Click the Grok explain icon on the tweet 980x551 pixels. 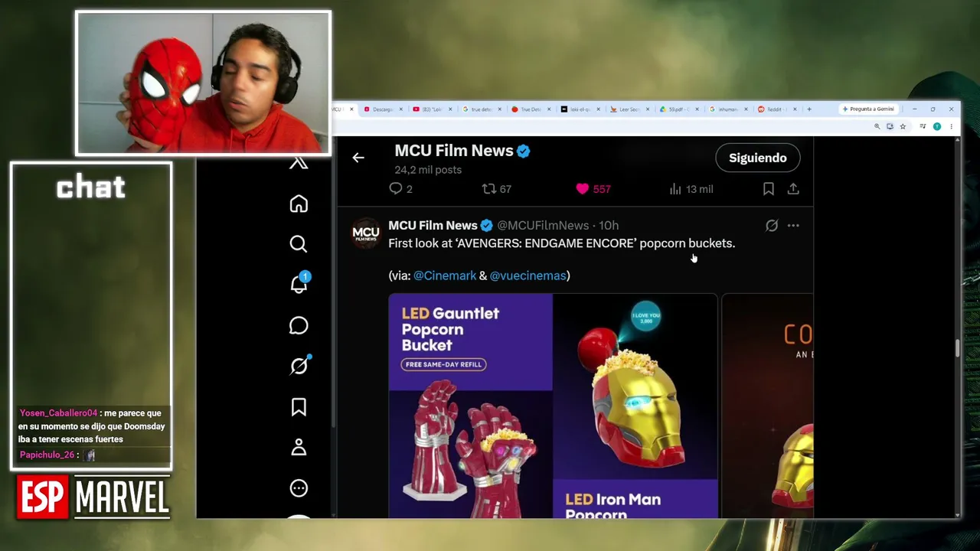click(x=772, y=226)
